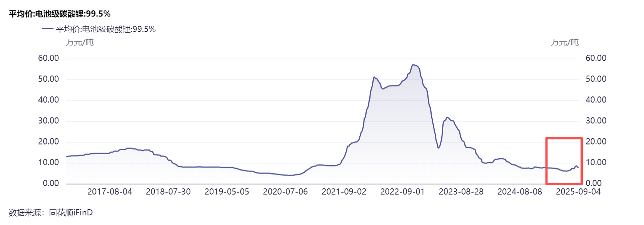Image resolution: width=644 pixels, height=225 pixels.
Task: Click the right 万元/吨 unit label
Action: (x=564, y=42)
